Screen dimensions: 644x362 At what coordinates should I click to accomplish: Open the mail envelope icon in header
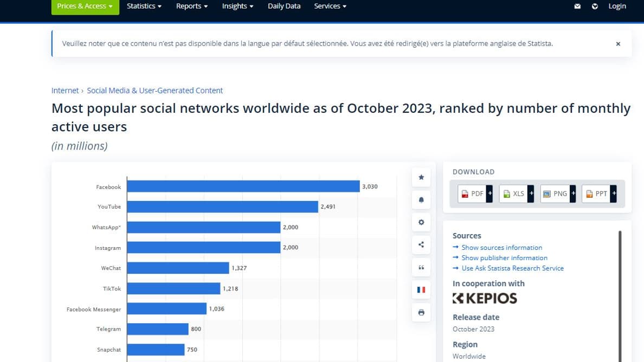click(577, 7)
